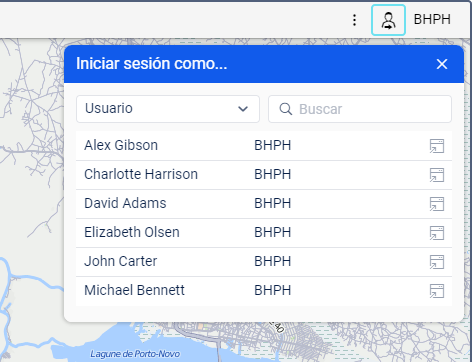Screen dimensions: 472x362
Task: Open login-as window icon for Charlotte Harrison
Action: [x=437, y=175]
